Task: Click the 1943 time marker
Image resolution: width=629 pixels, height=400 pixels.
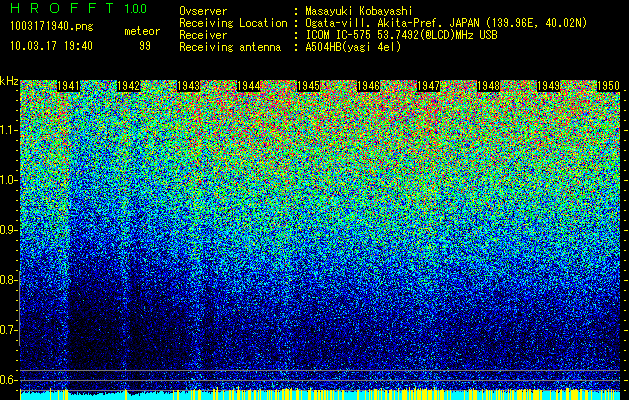Action: click(189, 86)
